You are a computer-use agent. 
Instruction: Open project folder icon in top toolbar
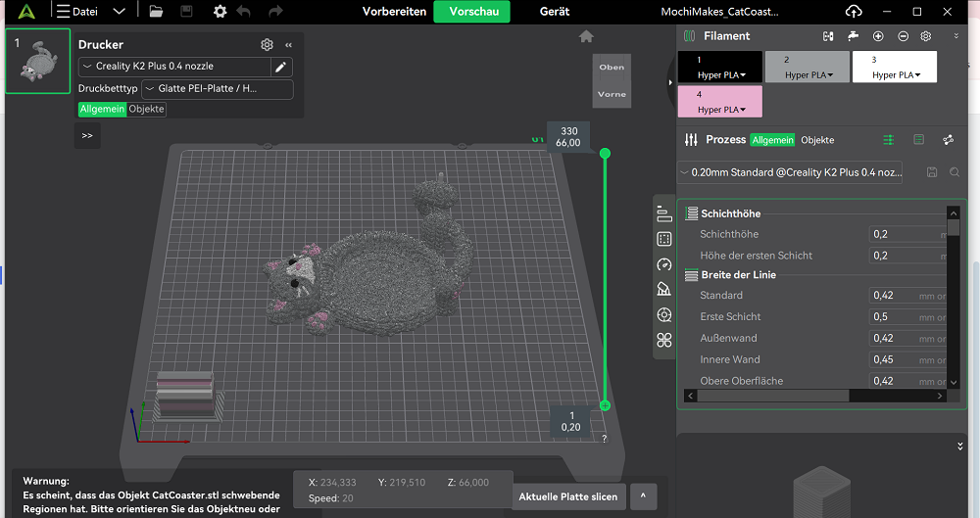[156, 12]
